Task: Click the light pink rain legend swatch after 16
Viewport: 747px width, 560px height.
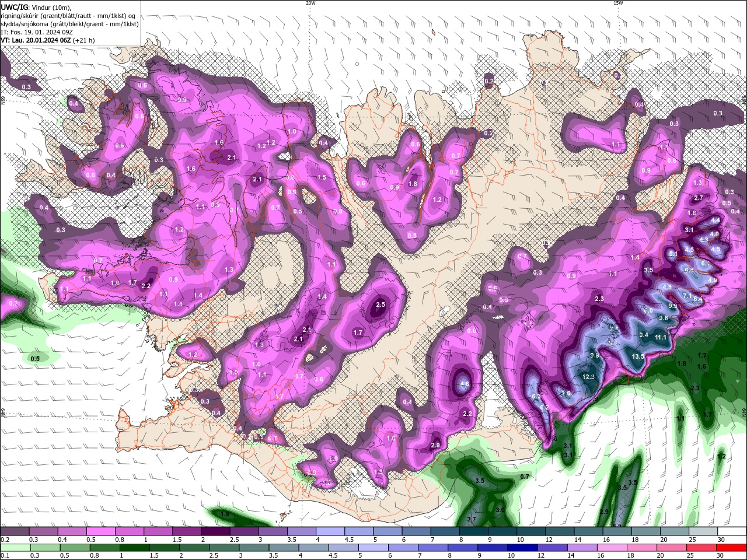Action: pyautogui.click(x=612, y=548)
